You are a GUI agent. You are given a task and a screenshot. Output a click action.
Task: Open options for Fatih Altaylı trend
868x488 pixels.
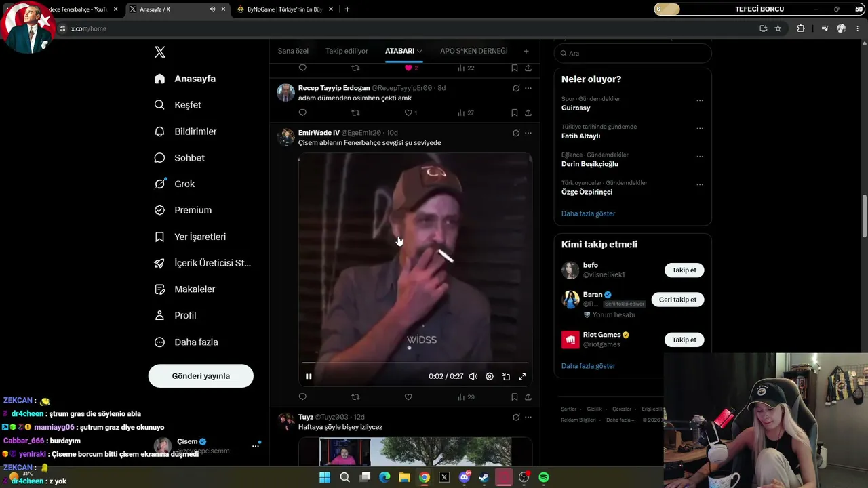point(700,128)
